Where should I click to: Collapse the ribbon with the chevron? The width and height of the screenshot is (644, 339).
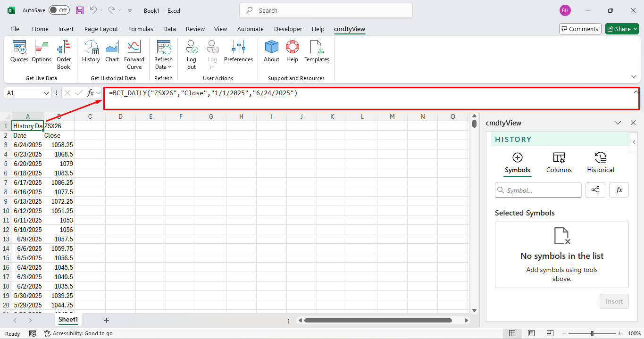click(634, 76)
